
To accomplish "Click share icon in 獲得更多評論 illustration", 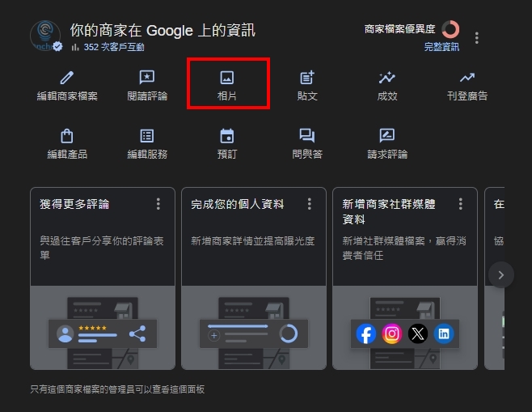I will click(137, 333).
